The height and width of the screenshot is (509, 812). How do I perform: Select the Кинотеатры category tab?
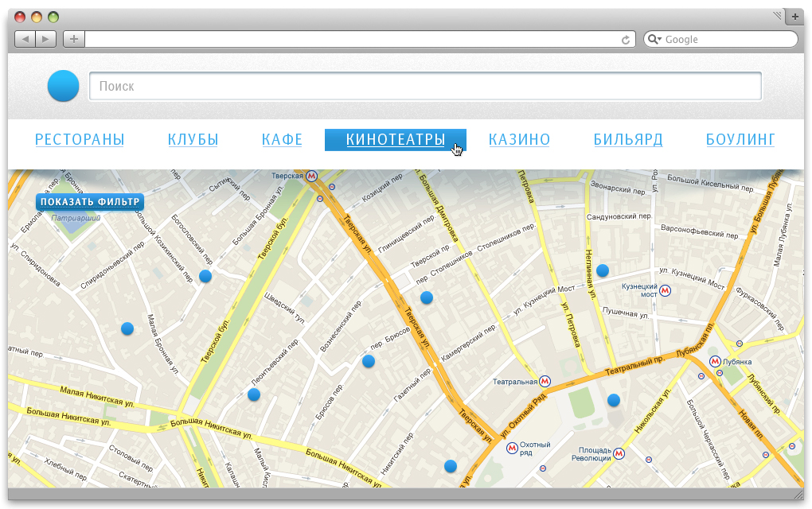(x=395, y=140)
